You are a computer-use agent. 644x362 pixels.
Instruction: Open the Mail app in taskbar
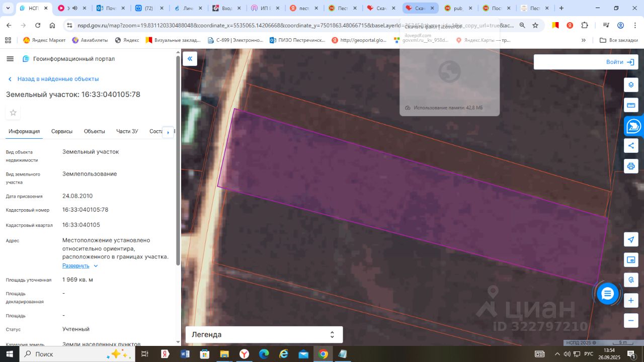[x=303, y=354]
